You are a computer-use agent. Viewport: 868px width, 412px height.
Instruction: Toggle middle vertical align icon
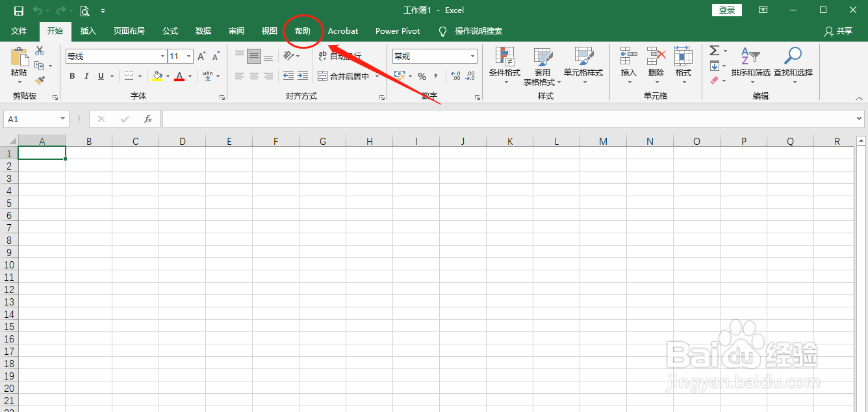click(x=254, y=57)
